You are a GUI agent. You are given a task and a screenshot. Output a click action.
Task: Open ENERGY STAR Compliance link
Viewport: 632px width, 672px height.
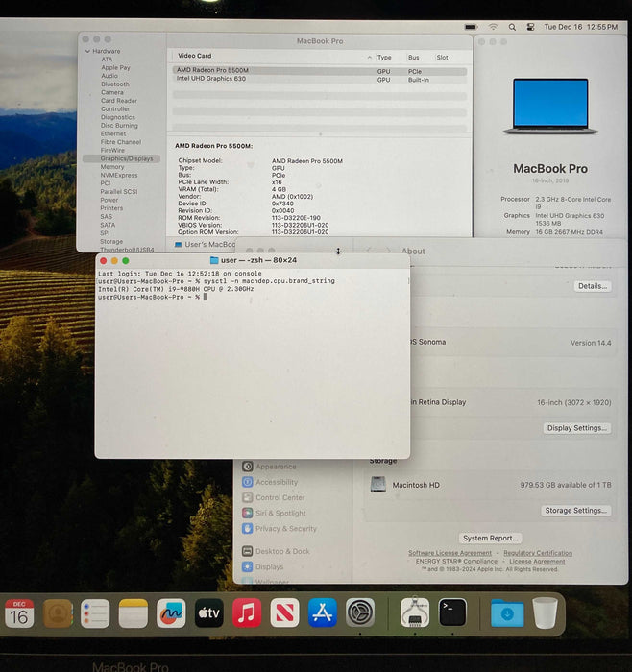[x=456, y=561]
